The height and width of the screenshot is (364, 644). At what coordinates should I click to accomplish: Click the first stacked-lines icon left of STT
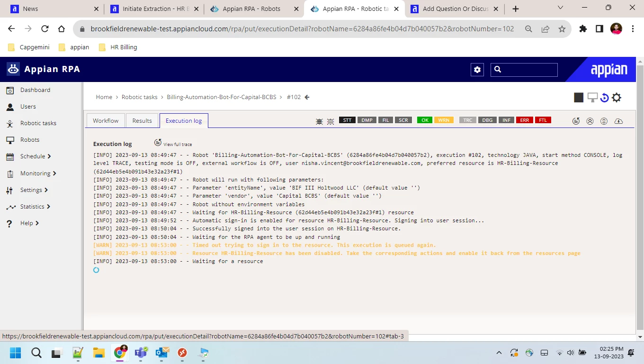(319, 121)
